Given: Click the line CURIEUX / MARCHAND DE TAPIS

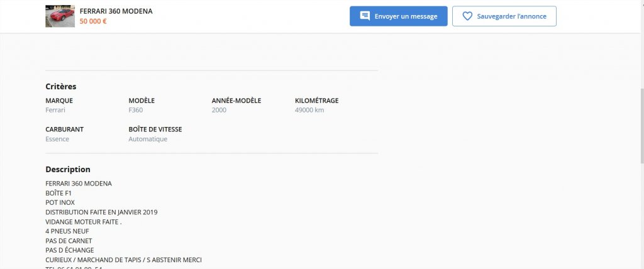Looking at the screenshot, I should point(124,260).
